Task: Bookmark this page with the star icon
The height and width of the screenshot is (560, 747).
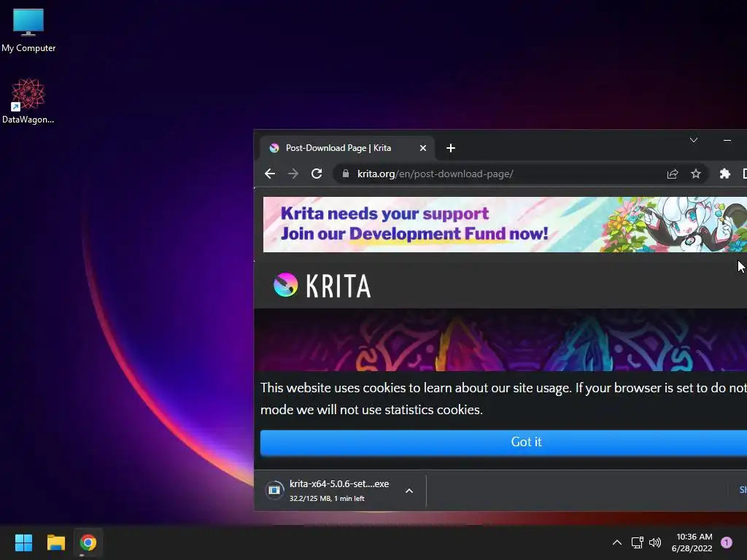Action: tap(696, 174)
